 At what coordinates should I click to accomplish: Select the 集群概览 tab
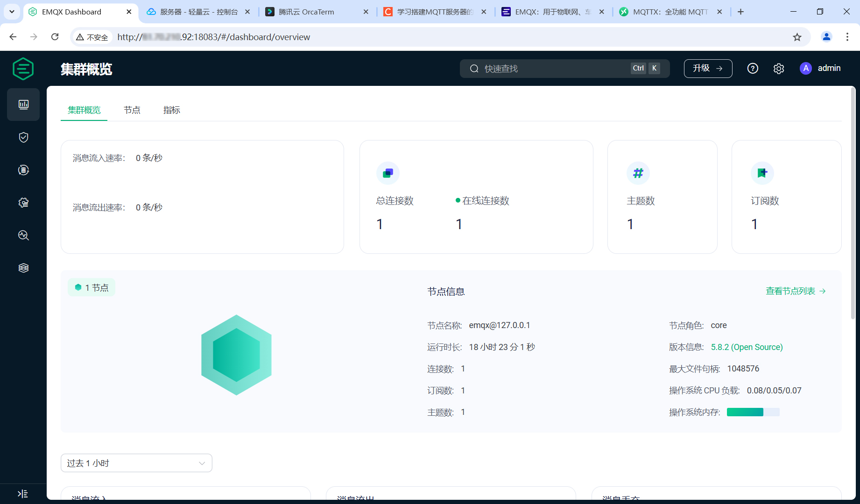(x=84, y=110)
